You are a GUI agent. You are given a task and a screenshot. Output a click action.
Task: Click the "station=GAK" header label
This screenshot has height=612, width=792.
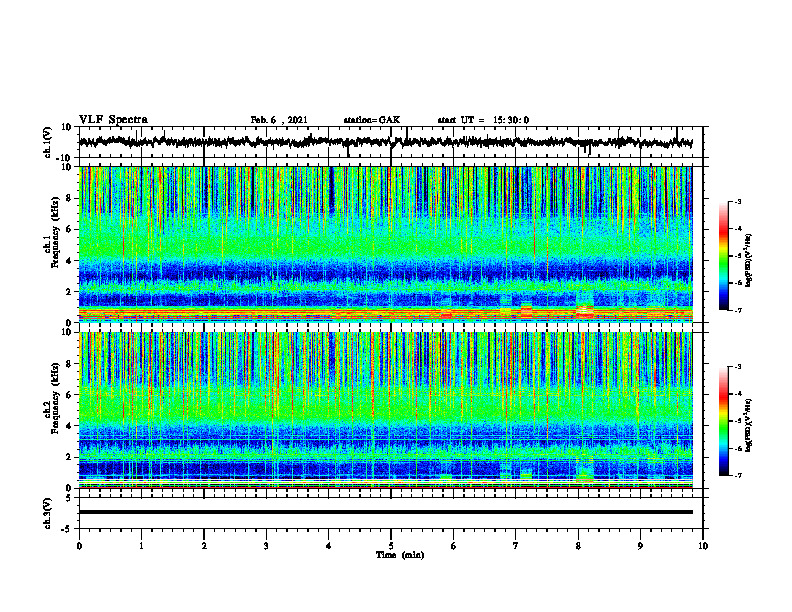(x=372, y=120)
